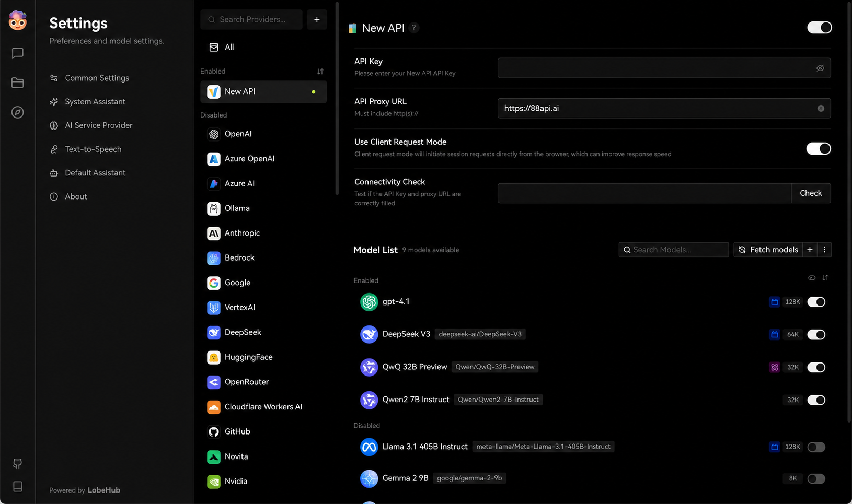Image resolution: width=852 pixels, height=504 pixels.
Task: Click the sort models arrows icon
Action: (x=825, y=278)
